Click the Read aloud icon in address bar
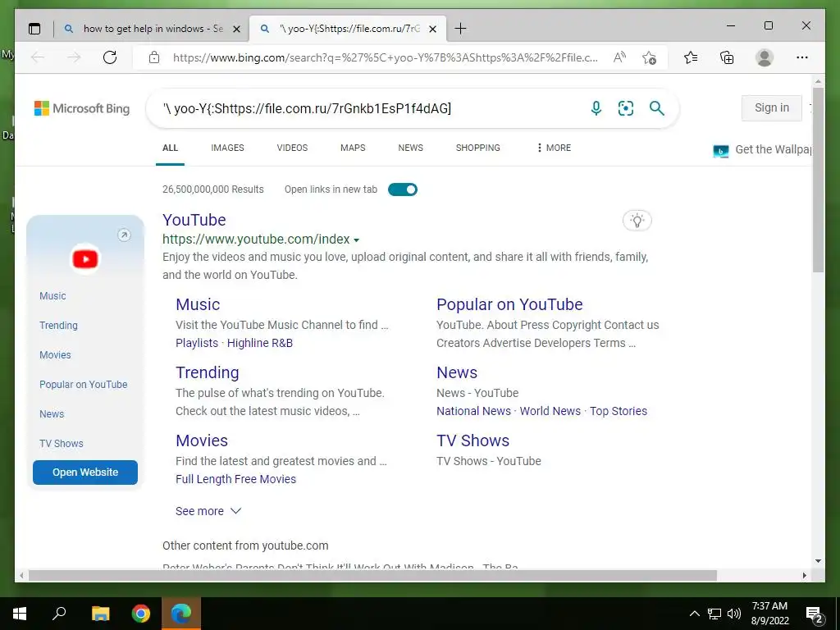 [x=620, y=57]
